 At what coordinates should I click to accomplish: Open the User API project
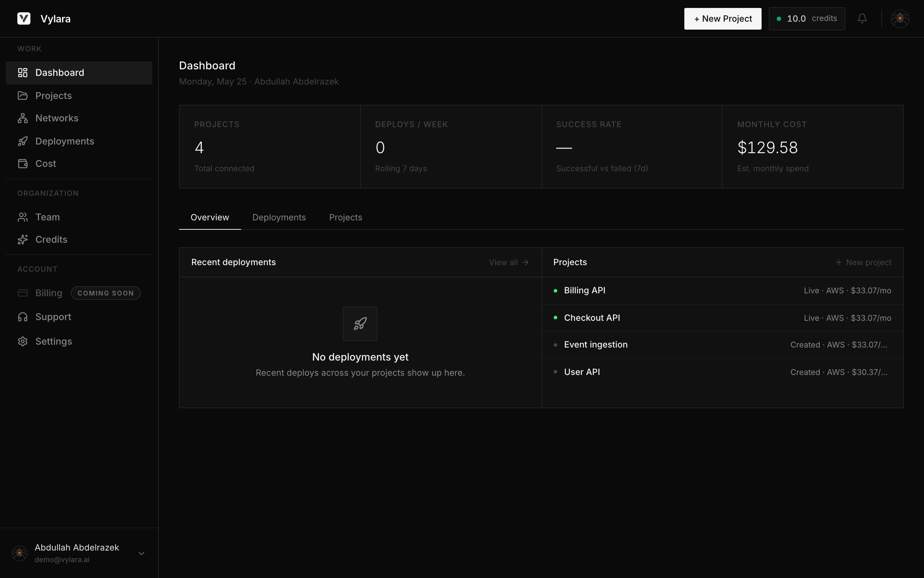pos(722,372)
